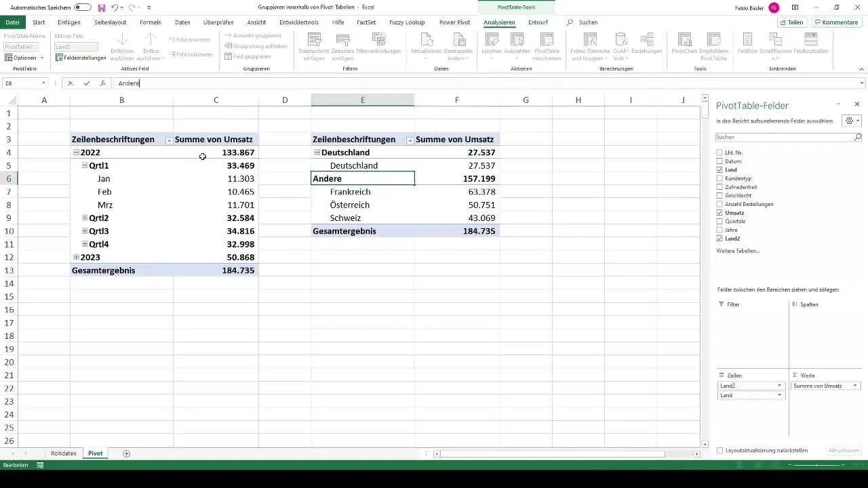Click Empfohlene PivotTables icon
The image size is (868, 488).
pos(714,39)
